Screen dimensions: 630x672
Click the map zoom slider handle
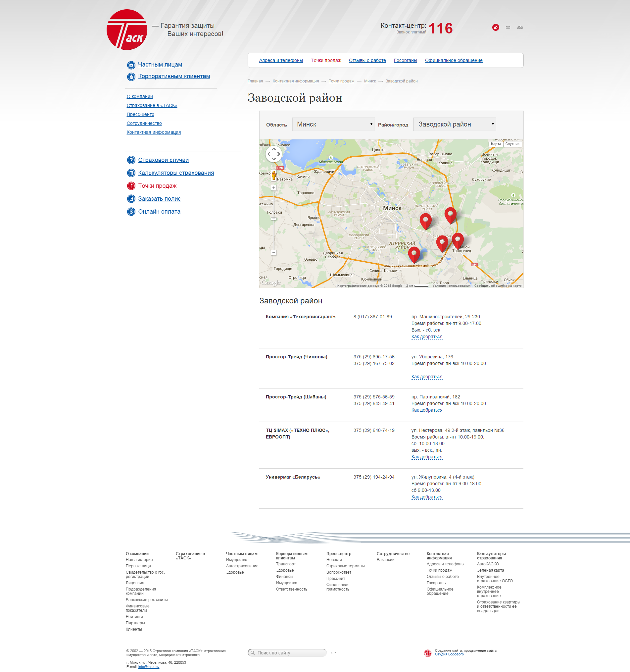coord(274,219)
